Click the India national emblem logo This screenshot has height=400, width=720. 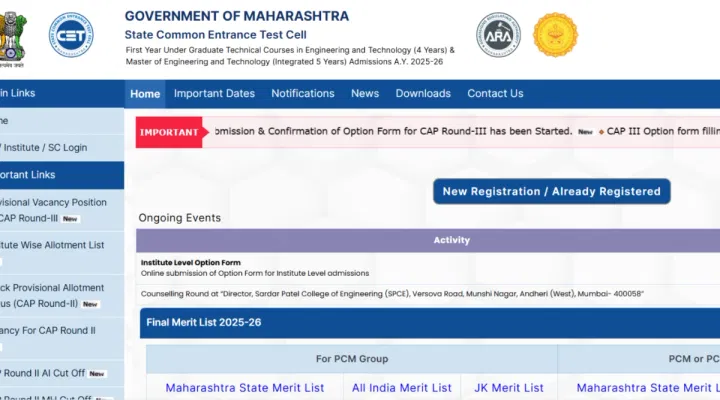click(14, 35)
